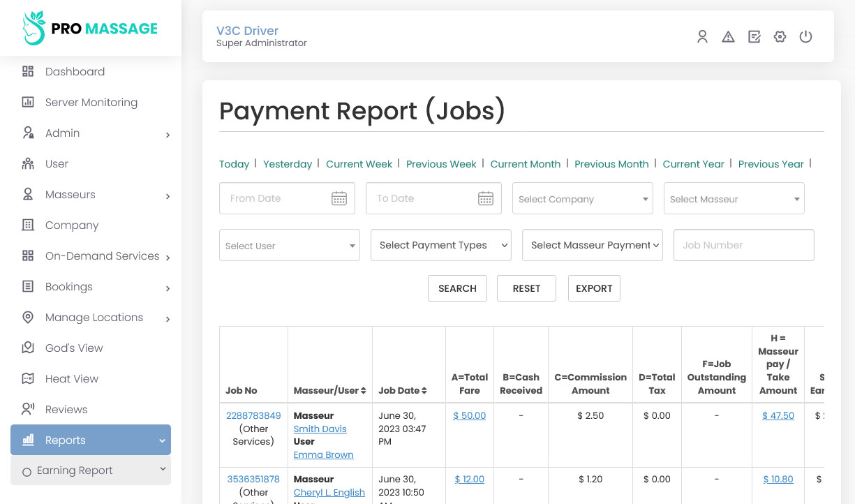Go to Server Monitoring menu item
This screenshot has height=504, width=855.
pyautogui.click(x=91, y=102)
